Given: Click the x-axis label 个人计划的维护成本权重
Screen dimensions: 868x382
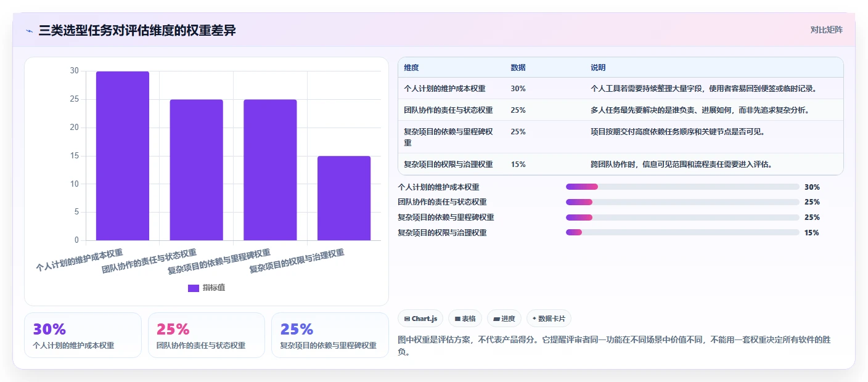Looking at the screenshot, I should point(80,260).
